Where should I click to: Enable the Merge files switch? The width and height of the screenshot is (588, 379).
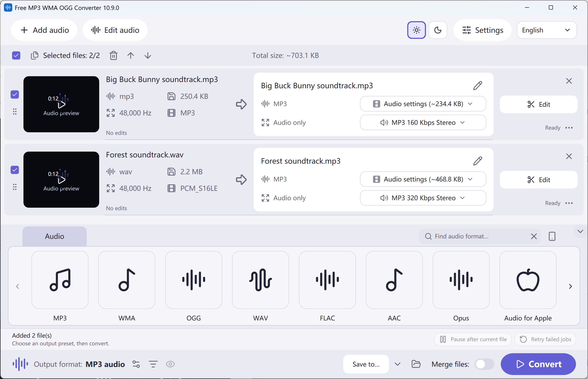point(484,364)
